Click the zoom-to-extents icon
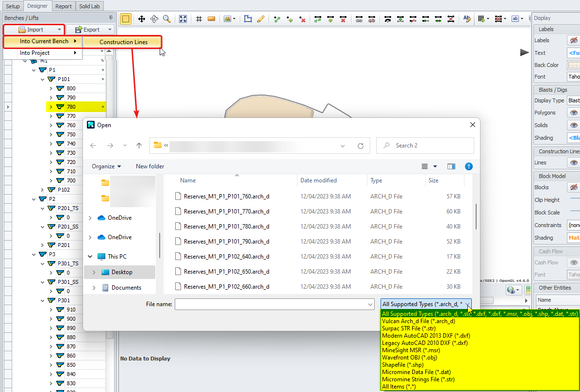This screenshot has height=392, width=580. 183,19
